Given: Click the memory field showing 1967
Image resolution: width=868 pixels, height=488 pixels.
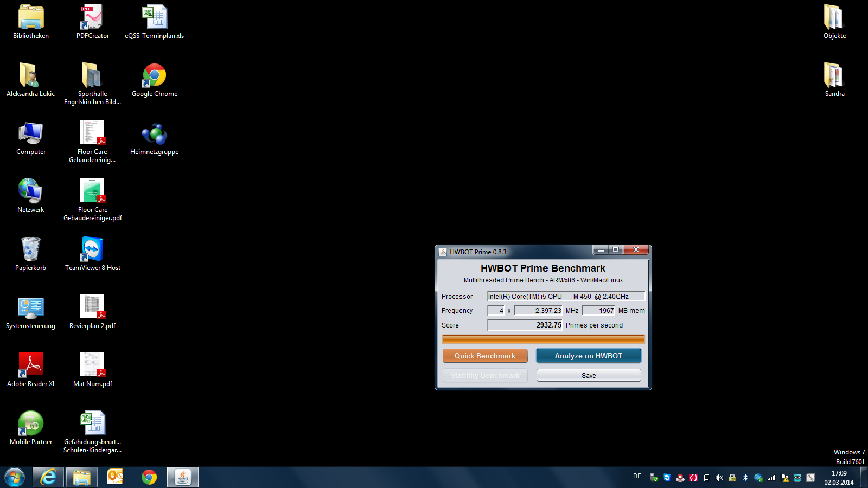Looking at the screenshot, I should [598, 310].
